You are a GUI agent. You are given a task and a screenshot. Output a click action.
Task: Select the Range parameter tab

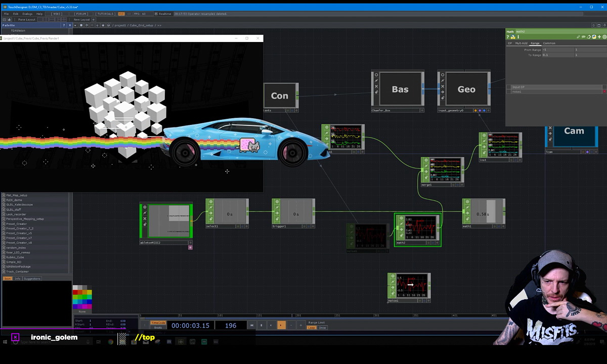coord(535,43)
